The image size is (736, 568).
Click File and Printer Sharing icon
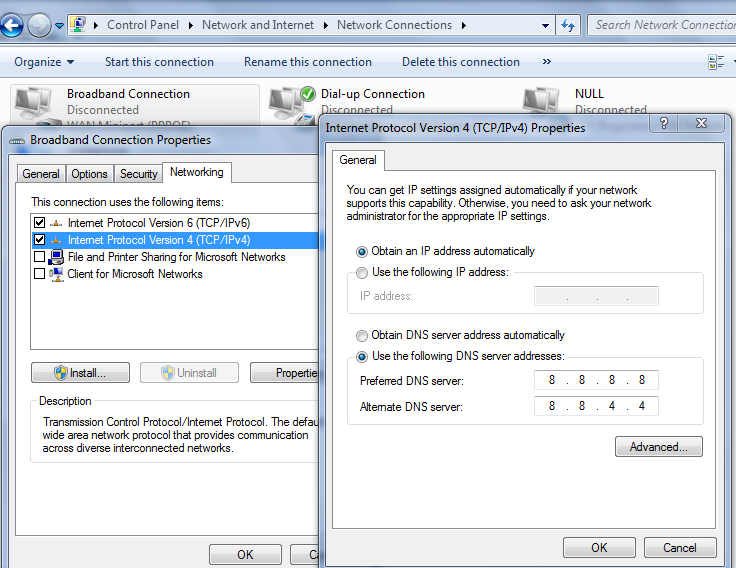(56, 257)
